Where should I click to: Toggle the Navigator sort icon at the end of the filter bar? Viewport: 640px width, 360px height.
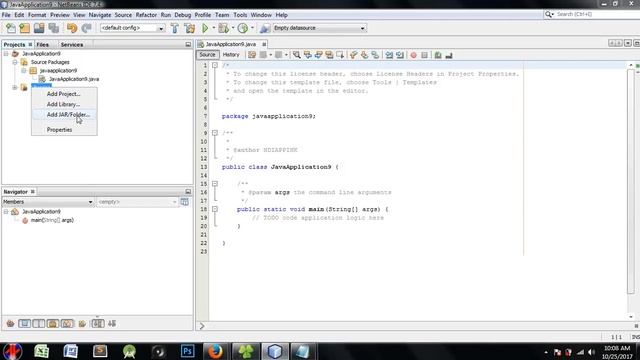tap(112, 324)
